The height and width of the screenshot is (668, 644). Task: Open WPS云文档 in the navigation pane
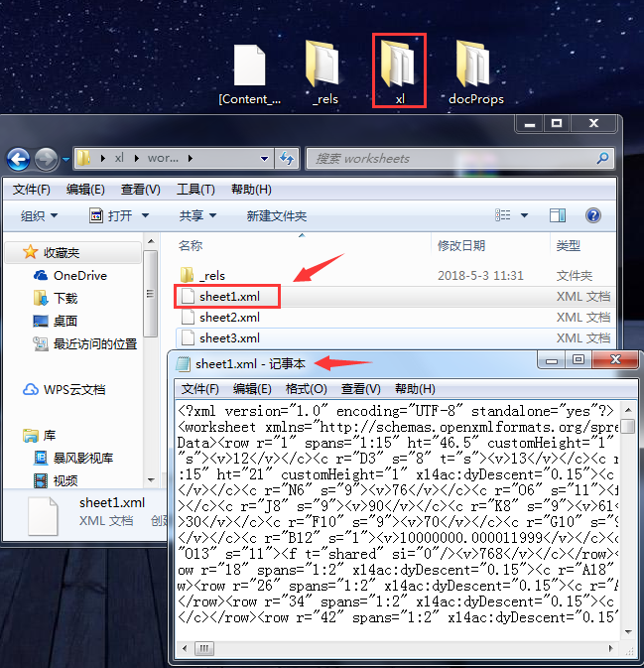pyautogui.click(x=64, y=389)
